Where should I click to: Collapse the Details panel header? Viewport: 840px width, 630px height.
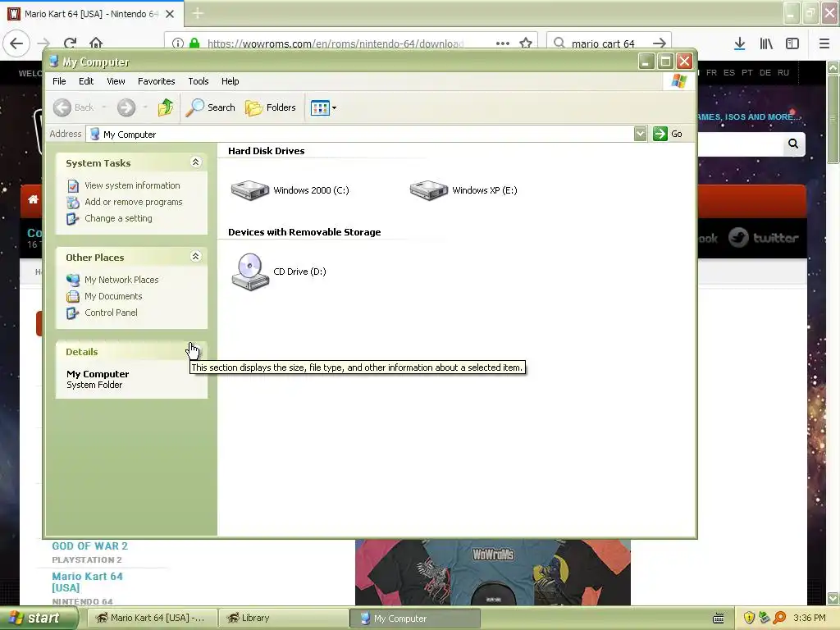pos(130,352)
